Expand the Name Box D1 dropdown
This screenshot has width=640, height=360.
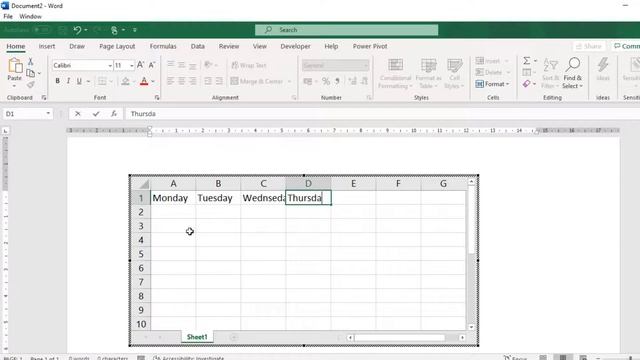tap(48, 113)
